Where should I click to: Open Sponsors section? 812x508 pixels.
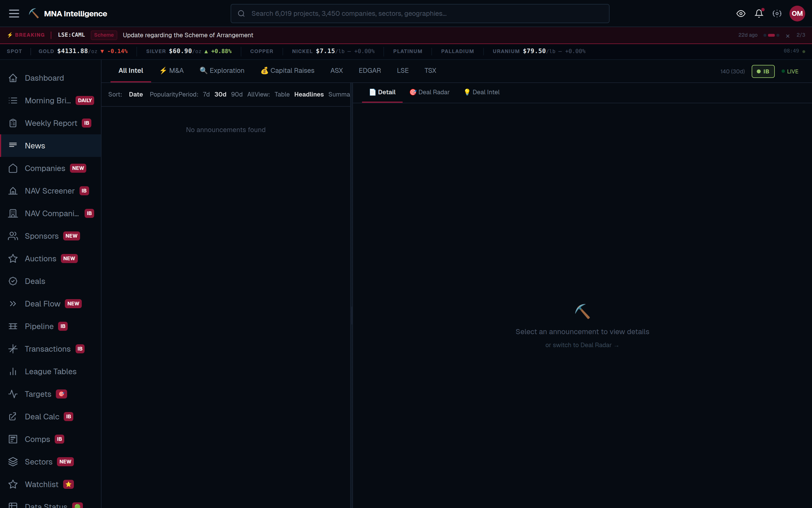pos(51,236)
